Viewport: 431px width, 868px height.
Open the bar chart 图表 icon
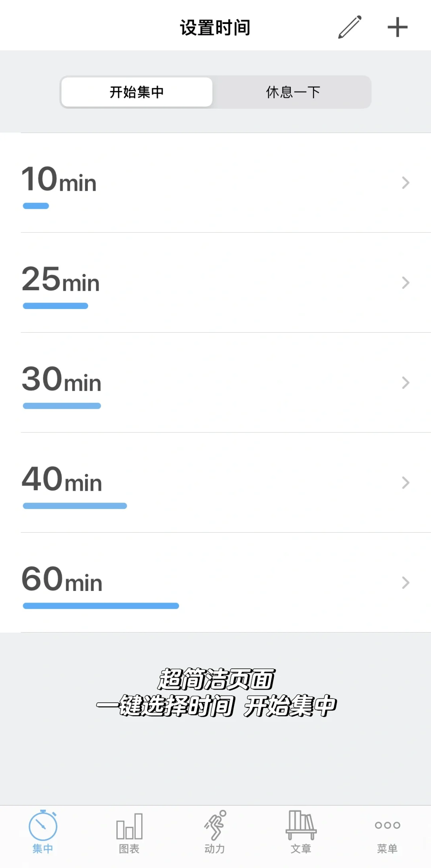pyautogui.click(x=129, y=826)
